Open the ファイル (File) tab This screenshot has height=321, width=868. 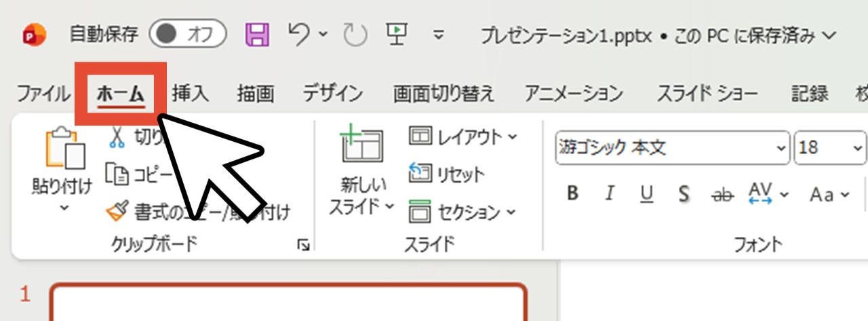click(x=43, y=93)
